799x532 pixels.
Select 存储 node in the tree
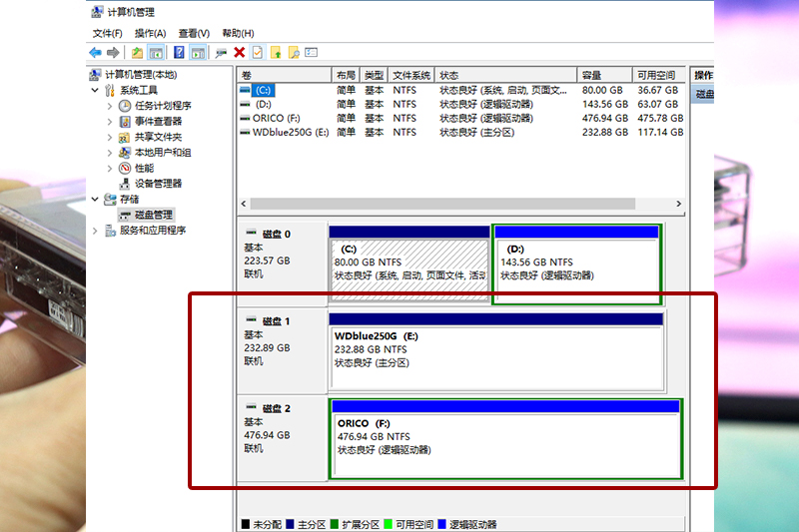tap(129, 199)
